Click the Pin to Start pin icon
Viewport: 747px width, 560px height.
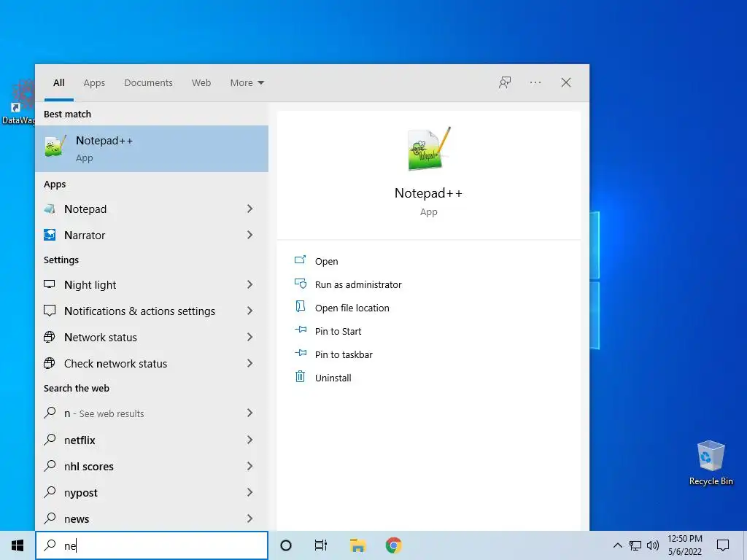click(x=300, y=330)
